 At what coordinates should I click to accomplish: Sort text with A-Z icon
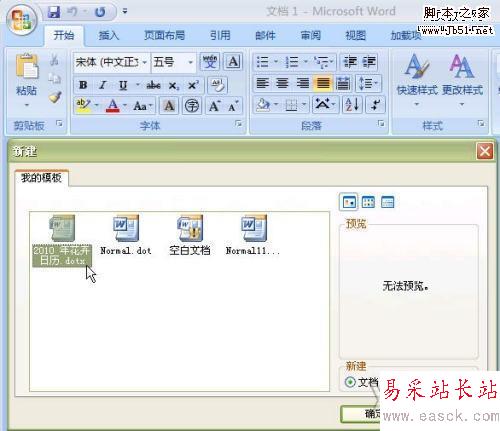(352, 105)
